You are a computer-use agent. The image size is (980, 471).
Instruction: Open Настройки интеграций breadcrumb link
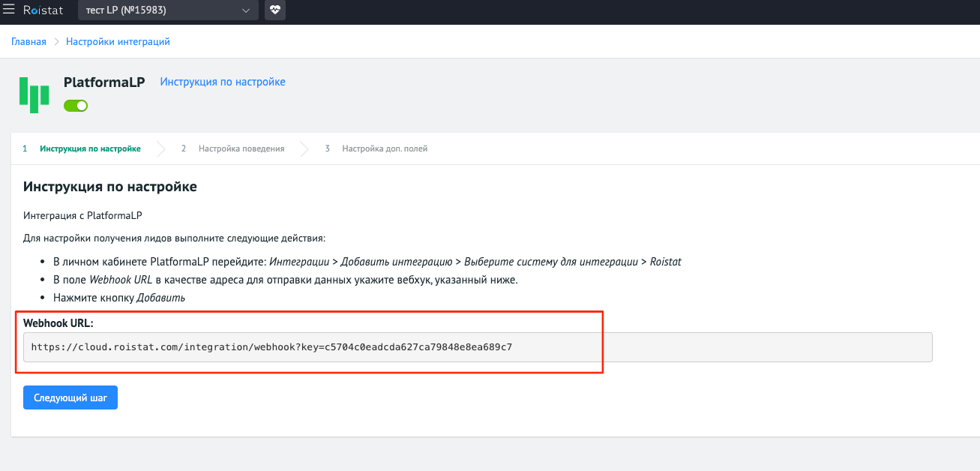pos(118,41)
